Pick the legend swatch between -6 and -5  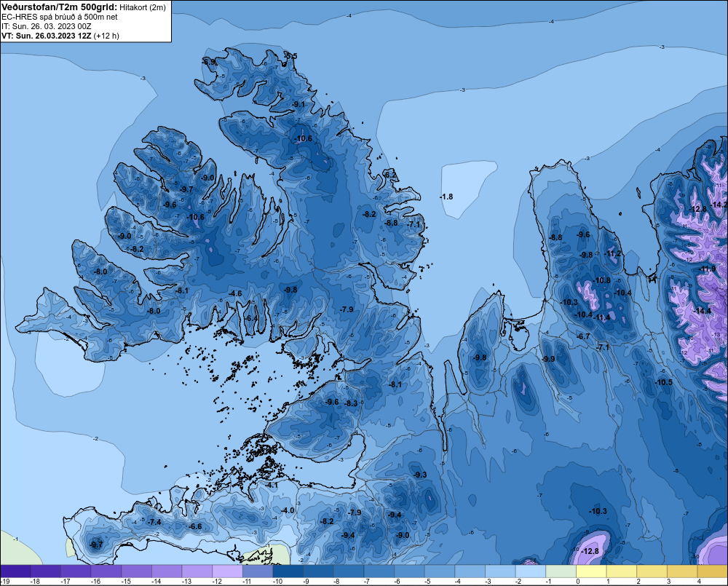tap(409, 571)
